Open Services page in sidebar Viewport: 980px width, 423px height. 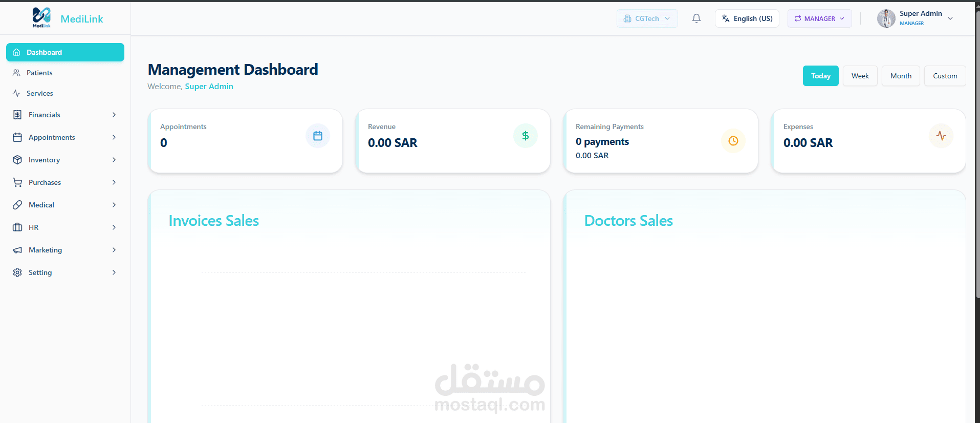(x=65, y=93)
